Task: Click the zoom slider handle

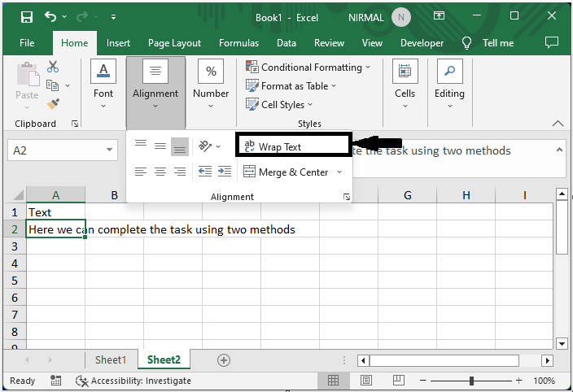Action: tap(472, 381)
